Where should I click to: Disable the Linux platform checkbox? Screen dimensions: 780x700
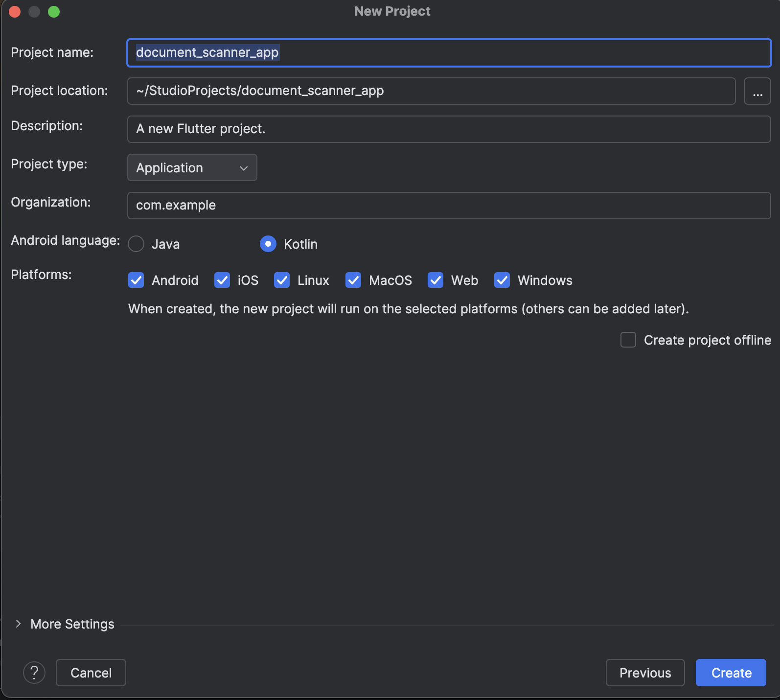282,280
